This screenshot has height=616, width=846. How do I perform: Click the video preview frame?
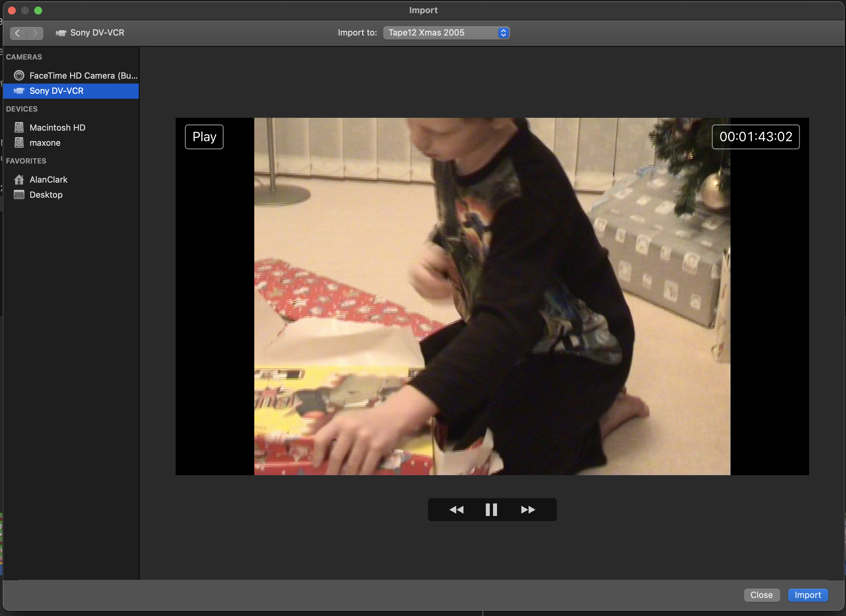492,296
